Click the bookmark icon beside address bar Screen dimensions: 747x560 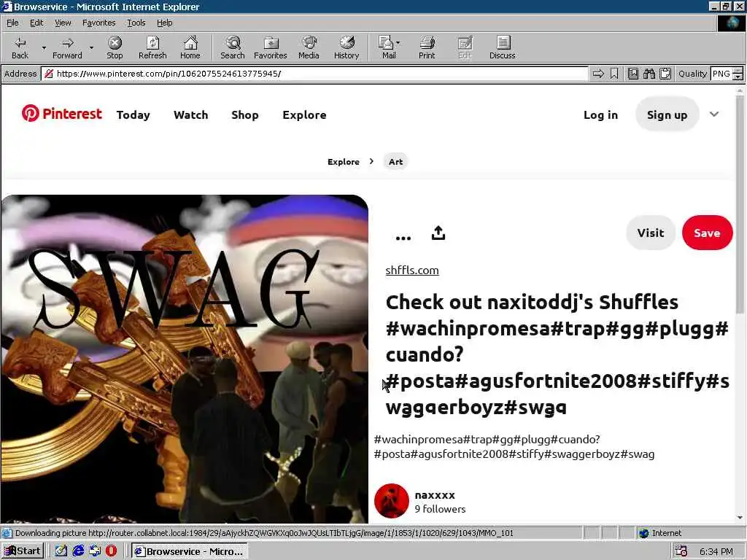click(614, 74)
